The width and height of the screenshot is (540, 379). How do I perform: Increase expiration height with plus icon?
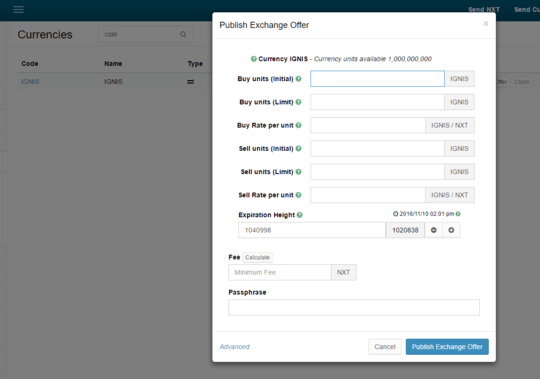pyautogui.click(x=451, y=230)
